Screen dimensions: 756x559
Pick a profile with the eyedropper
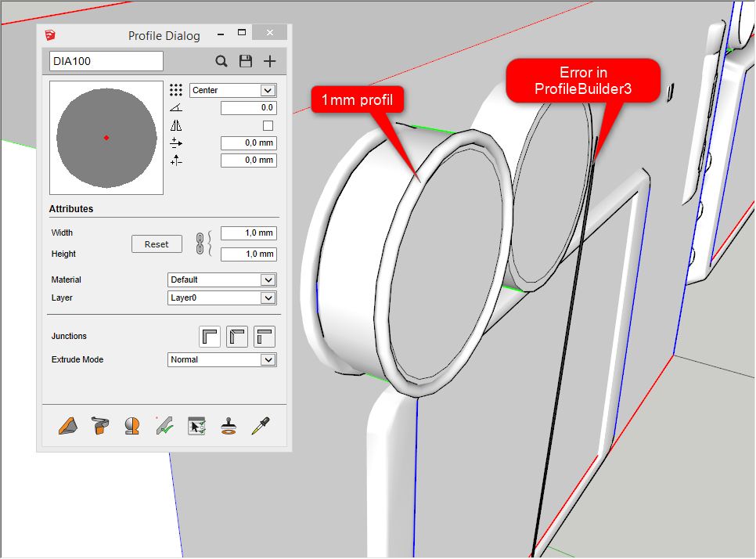pos(261,426)
